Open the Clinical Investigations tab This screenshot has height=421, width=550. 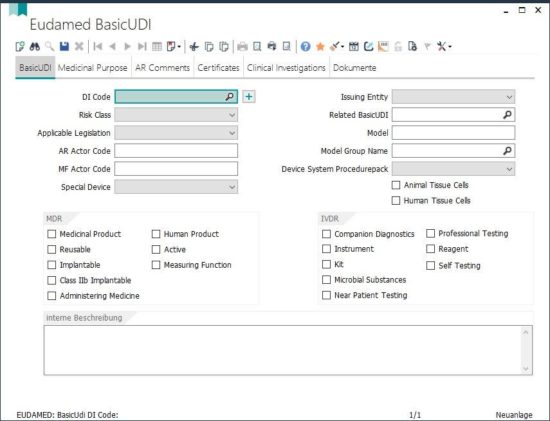tap(286, 68)
